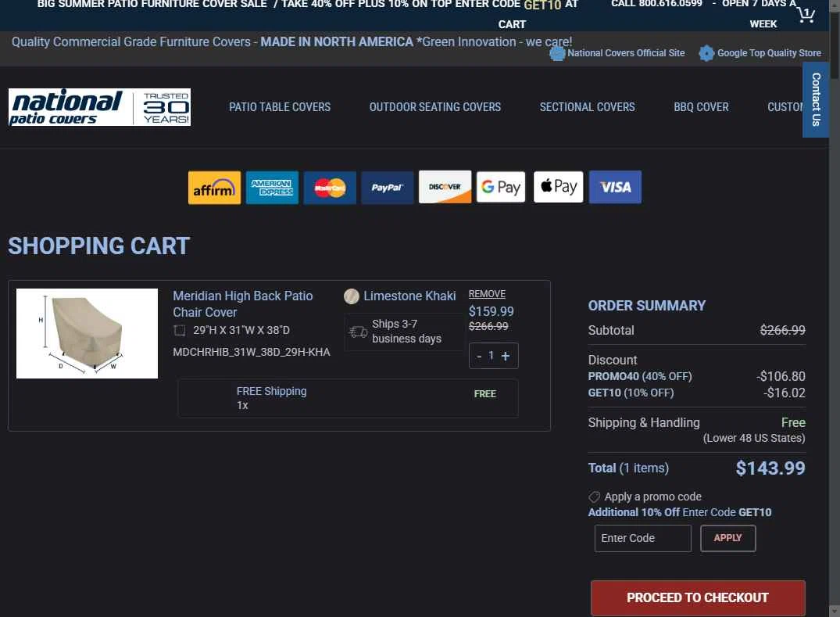Click the page vertical scrollbar
The image size is (840, 617).
coord(835,308)
